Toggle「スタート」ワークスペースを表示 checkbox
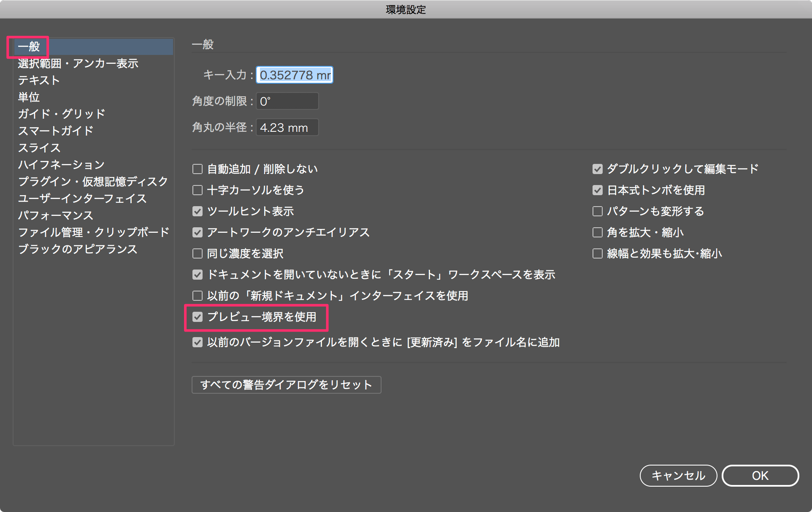The height and width of the screenshot is (512, 812). pyautogui.click(x=198, y=275)
